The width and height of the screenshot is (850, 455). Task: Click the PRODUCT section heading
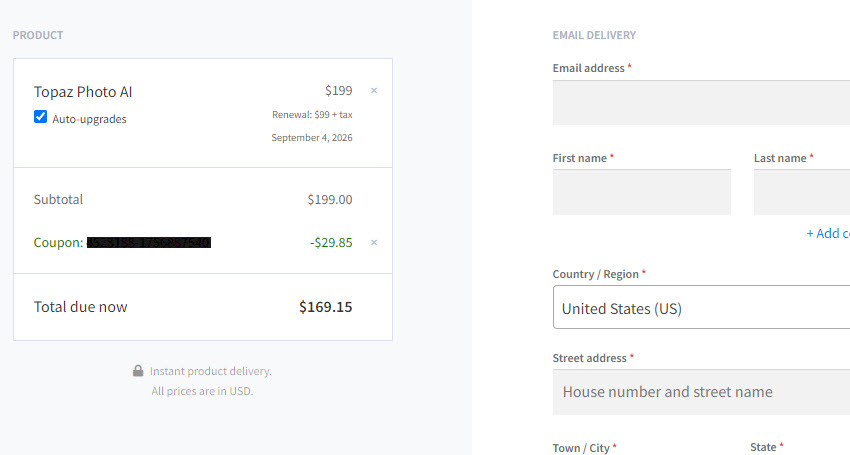pos(38,35)
